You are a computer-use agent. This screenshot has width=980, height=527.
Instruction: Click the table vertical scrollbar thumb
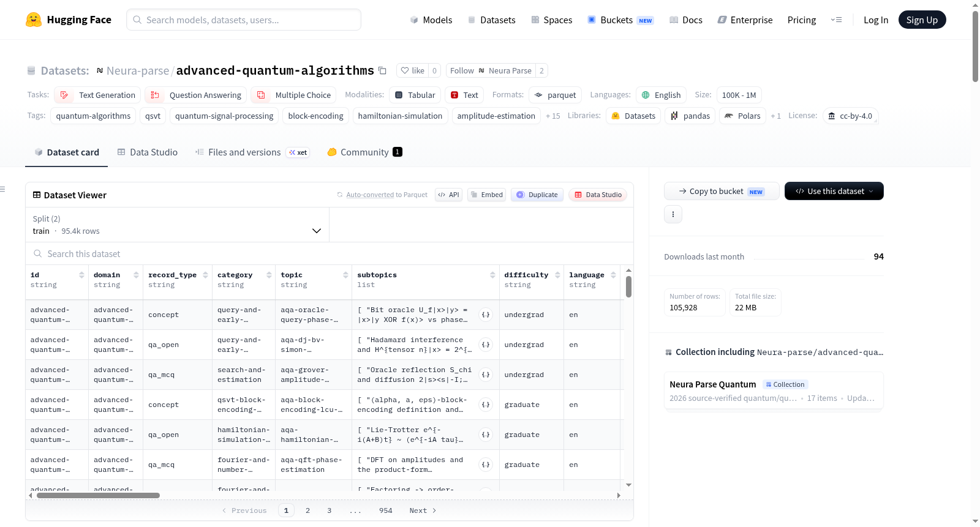pyautogui.click(x=628, y=286)
